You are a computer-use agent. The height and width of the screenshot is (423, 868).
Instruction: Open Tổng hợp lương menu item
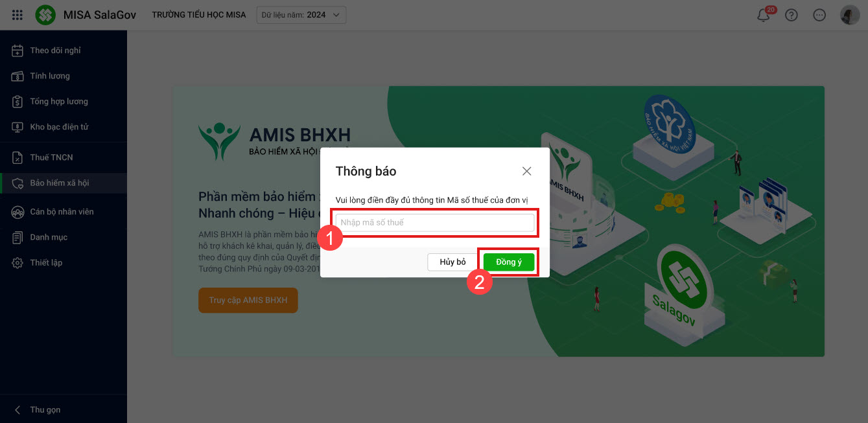click(59, 102)
